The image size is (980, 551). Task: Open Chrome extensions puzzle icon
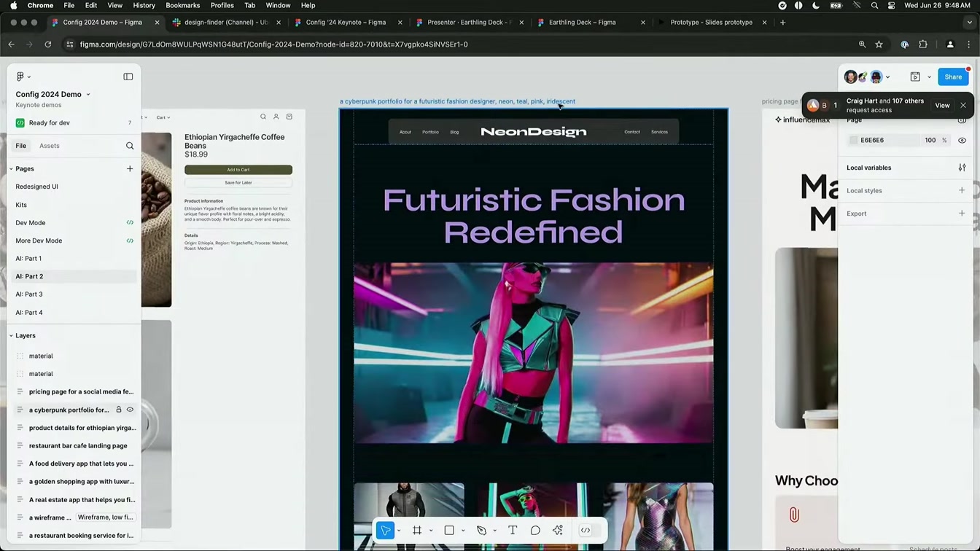pos(923,44)
